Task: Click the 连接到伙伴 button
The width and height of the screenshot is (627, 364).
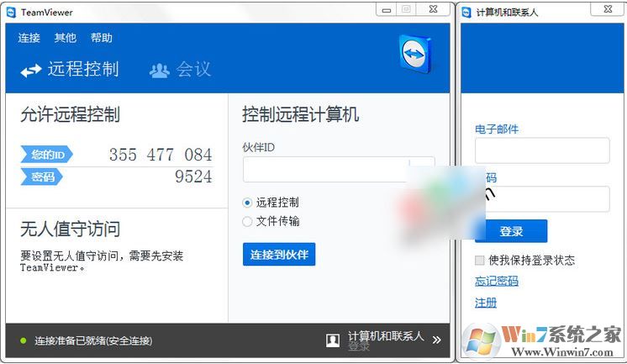Action: click(279, 254)
